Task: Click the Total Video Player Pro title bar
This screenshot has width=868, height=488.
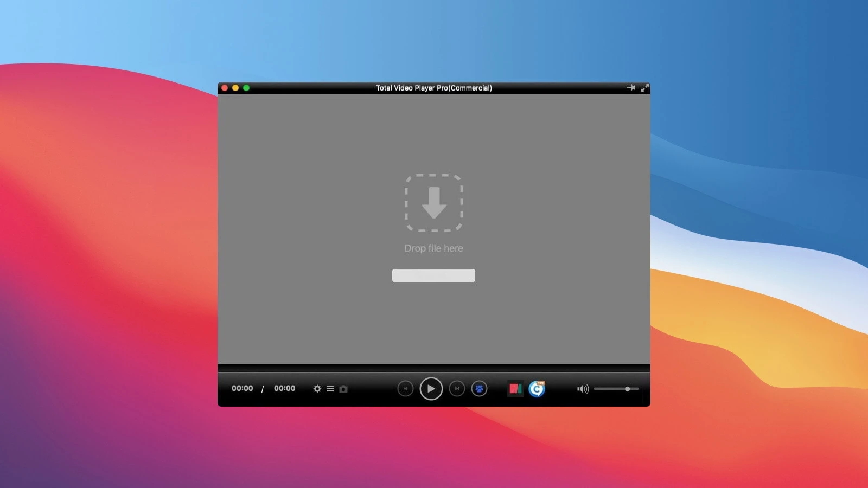Action: point(433,87)
